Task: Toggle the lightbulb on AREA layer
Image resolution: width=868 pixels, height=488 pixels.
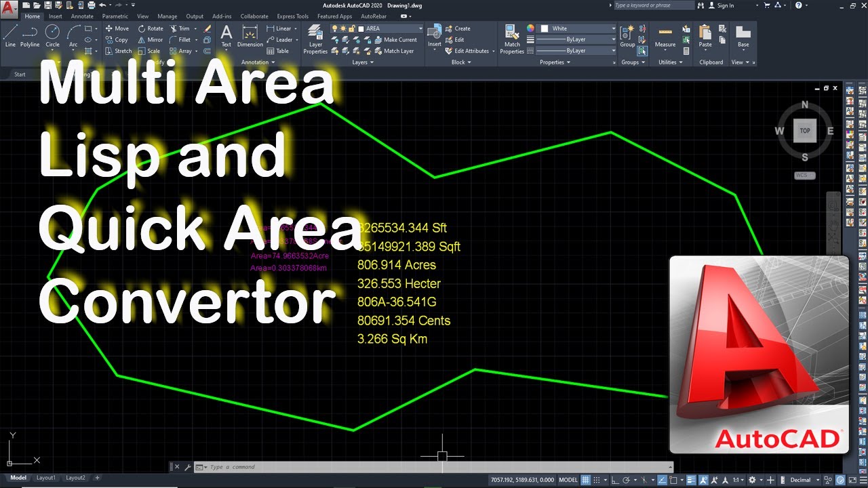Action: tap(335, 28)
